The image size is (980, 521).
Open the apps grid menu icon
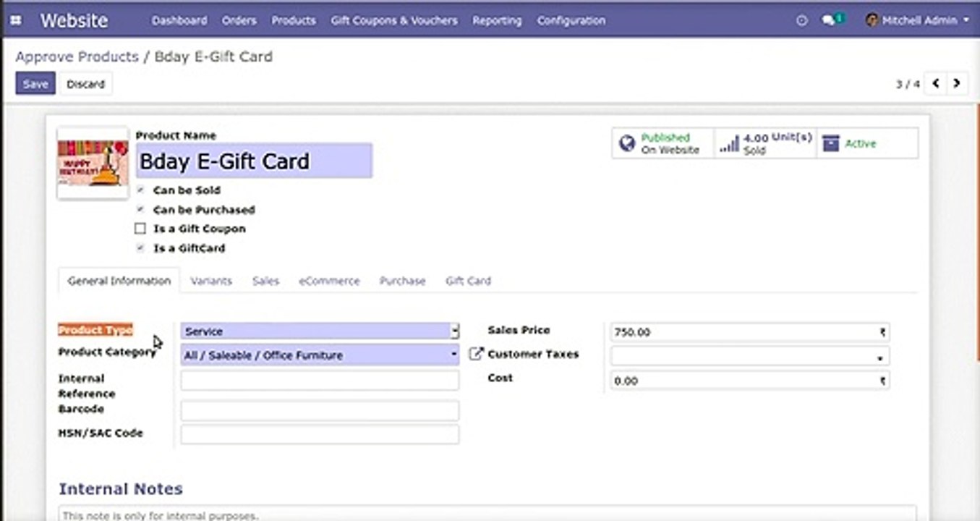(16, 20)
